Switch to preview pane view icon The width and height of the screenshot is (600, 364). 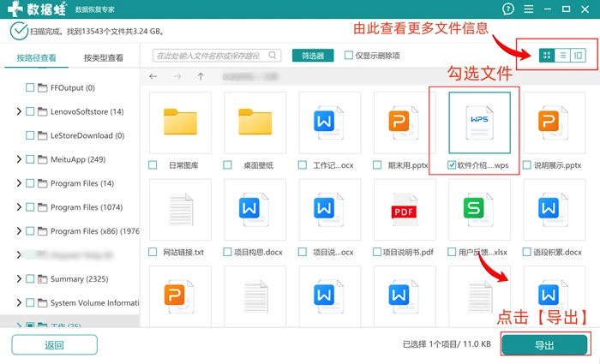(579, 56)
